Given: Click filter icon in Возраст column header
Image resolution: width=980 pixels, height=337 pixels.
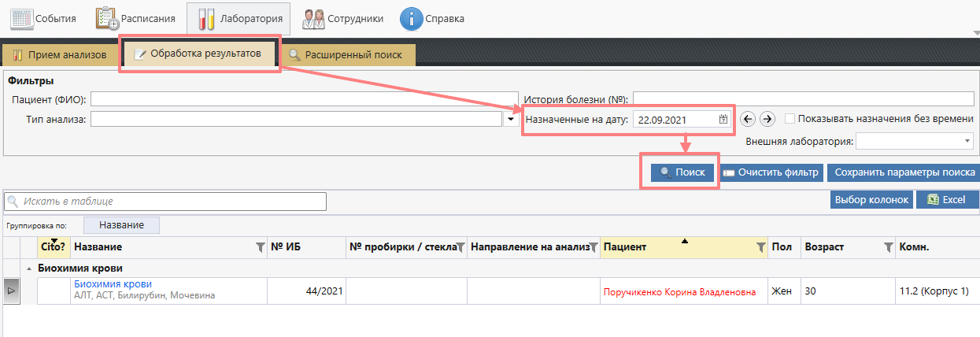Looking at the screenshot, I should click(x=888, y=247).
